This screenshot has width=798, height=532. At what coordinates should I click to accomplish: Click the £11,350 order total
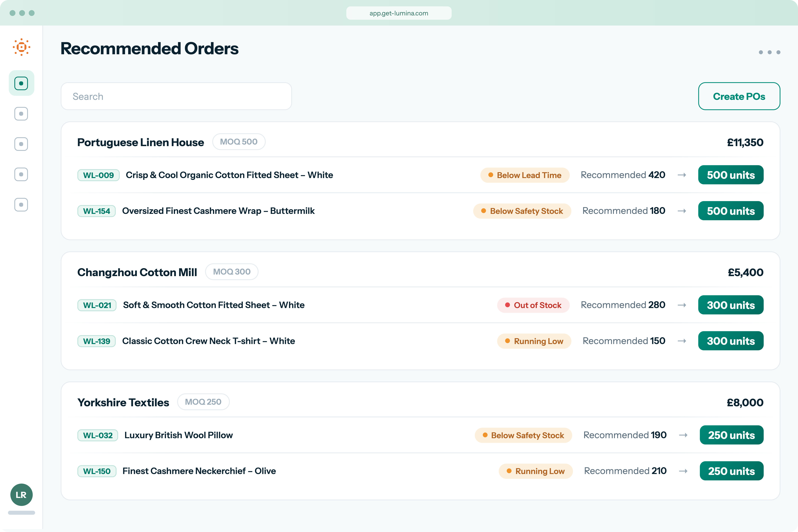pos(745,142)
